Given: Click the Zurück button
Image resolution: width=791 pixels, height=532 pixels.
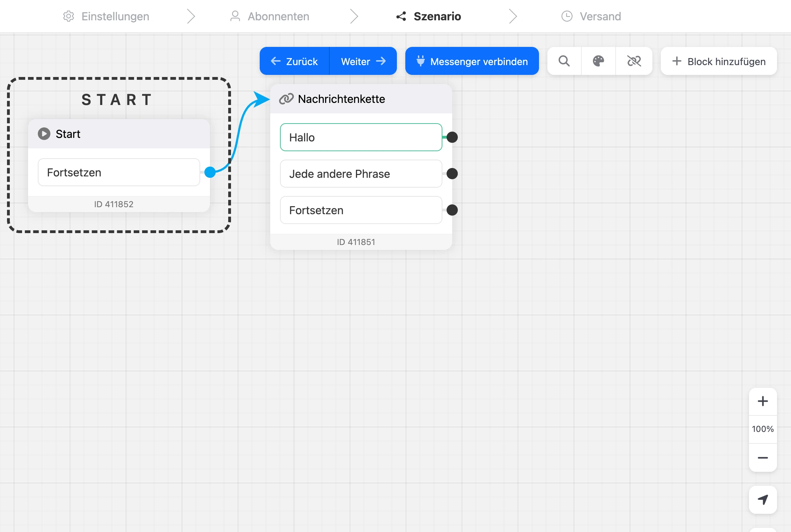Looking at the screenshot, I should coord(294,61).
